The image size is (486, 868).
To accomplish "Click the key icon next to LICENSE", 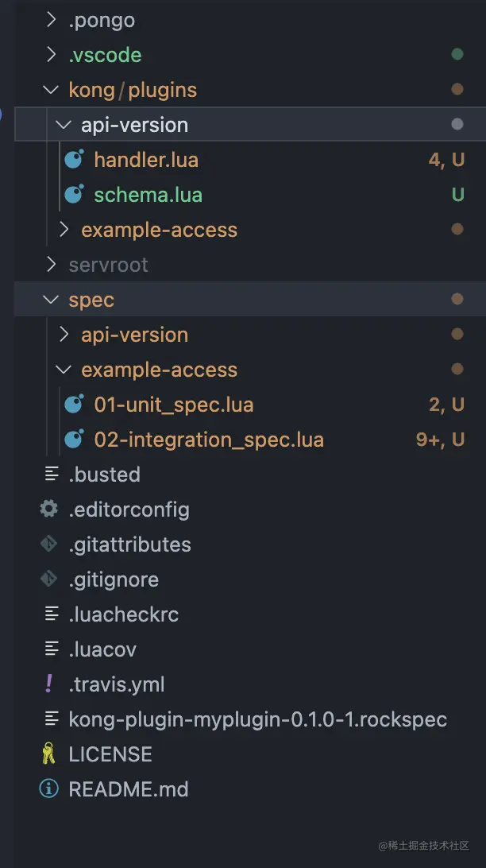I will (x=49, y=754).
